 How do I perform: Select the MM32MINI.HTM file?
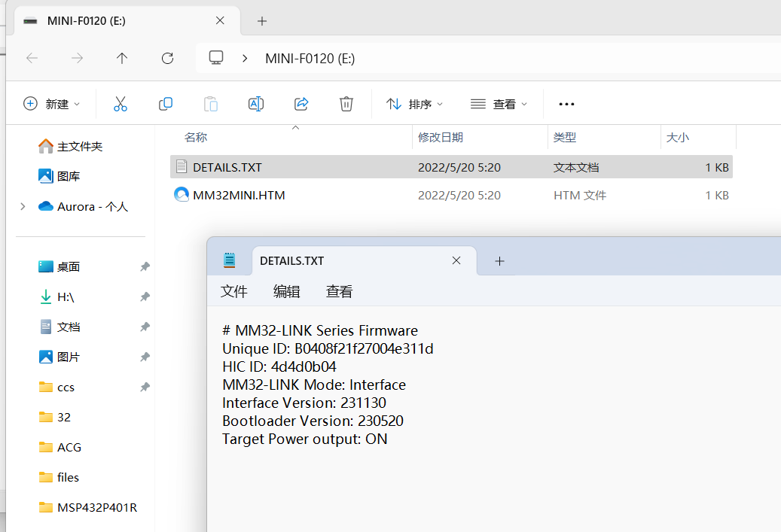239,195
